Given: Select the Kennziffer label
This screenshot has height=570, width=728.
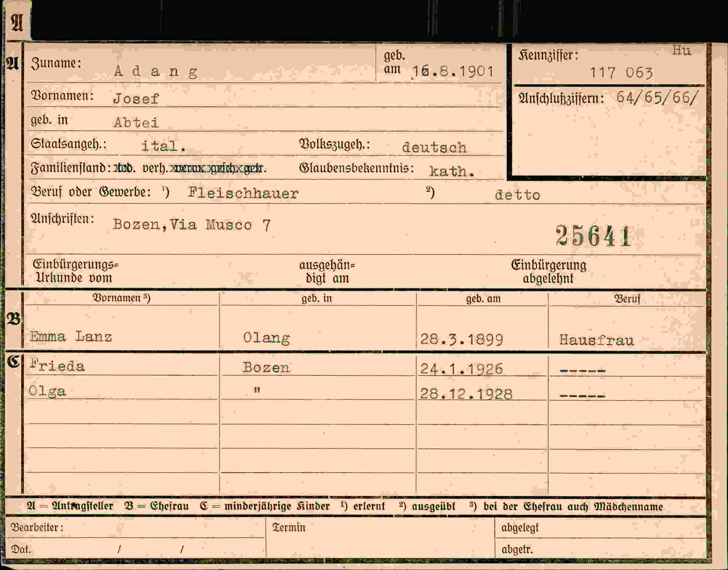Looking at the screenshot, I should point(548,55).
